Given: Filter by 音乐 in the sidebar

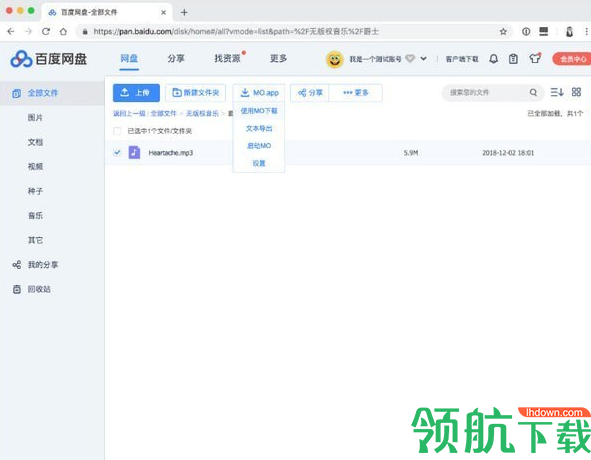Looking at the screenshot, I should coord(35,216).
